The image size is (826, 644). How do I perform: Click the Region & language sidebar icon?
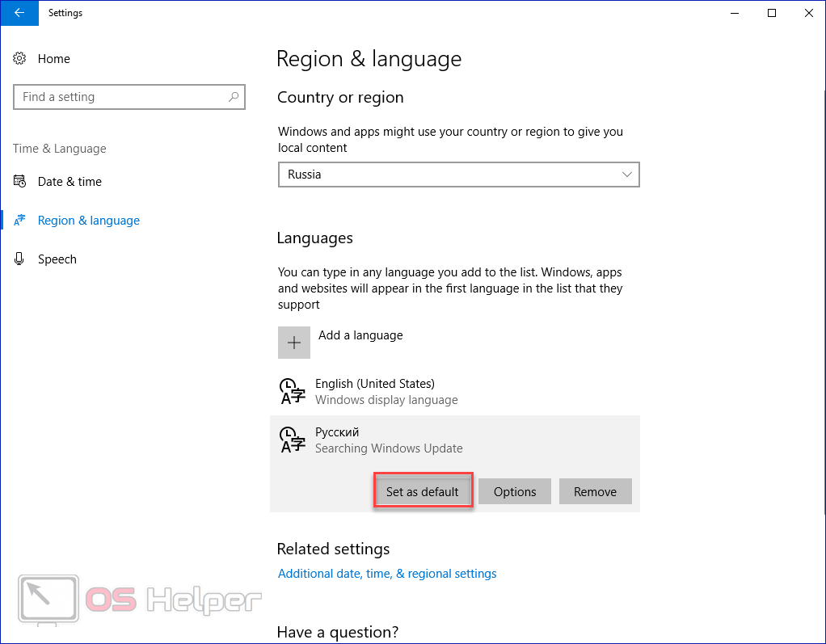tap(19, 220)
